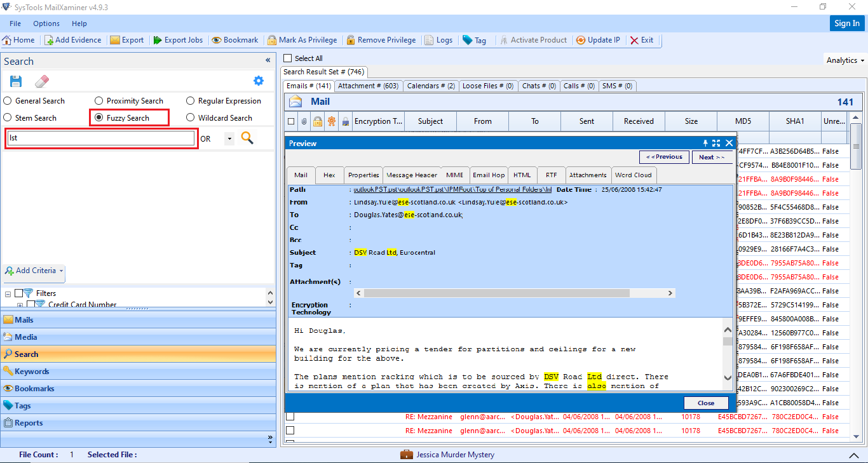This screenshot has height=463, width=868.
Task: Enable the Select All checkbox
Action: point(287,58)
